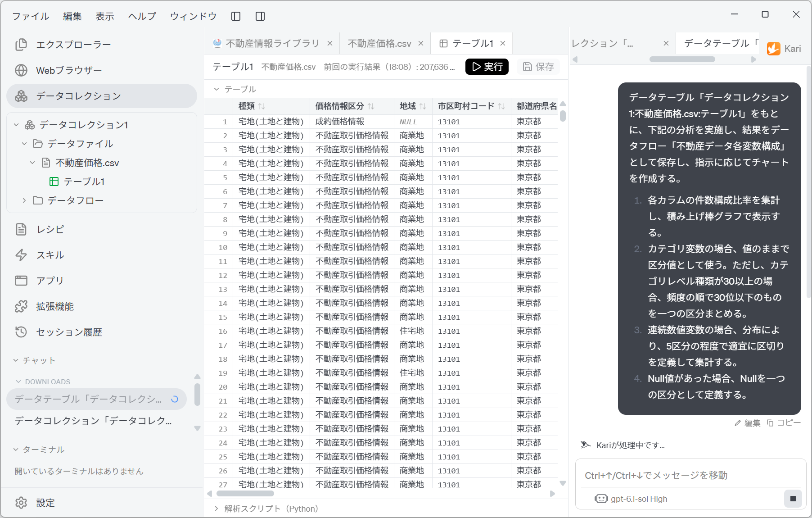The width and height of the screenshot is (812, 518).
Task: Stop Kari processing with the stop button
Action: [x=793, y=499]
